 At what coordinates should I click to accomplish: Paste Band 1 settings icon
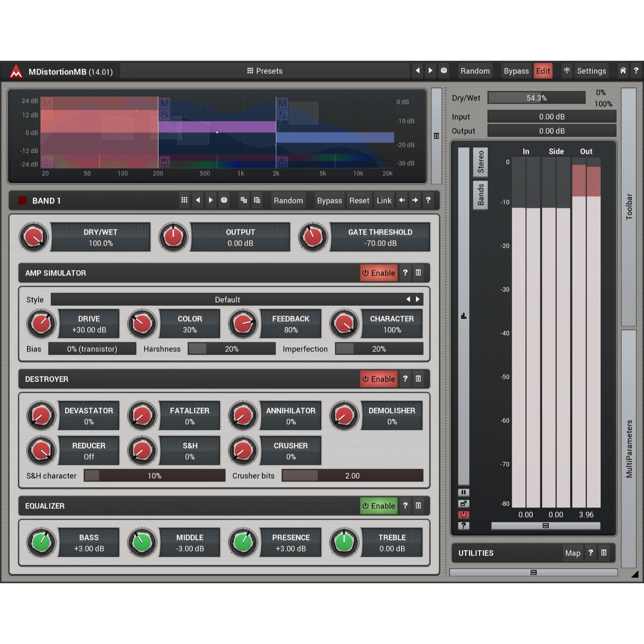257,200
